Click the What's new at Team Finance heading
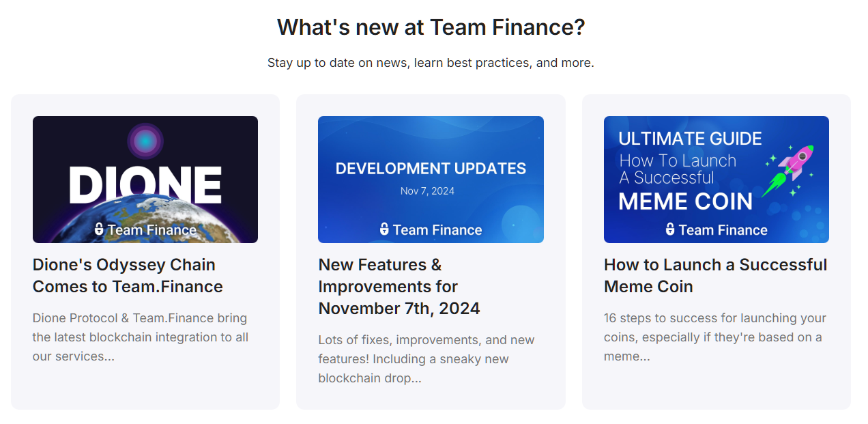 (x=430, y=27)
